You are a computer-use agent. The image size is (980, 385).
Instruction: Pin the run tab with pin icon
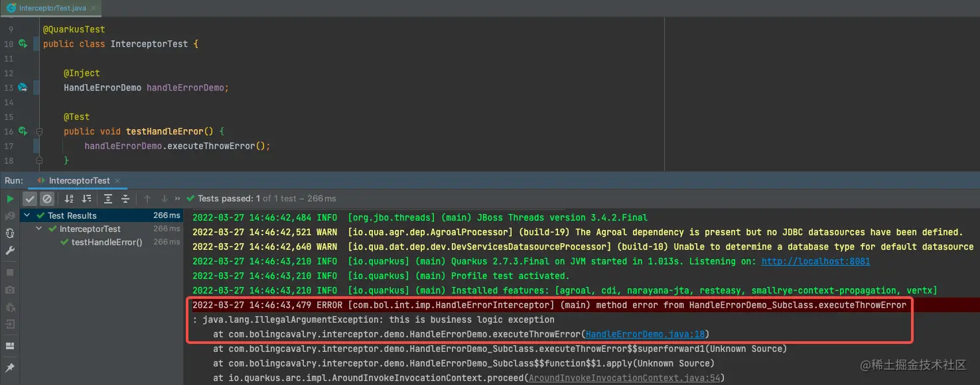tap(10, 367)
